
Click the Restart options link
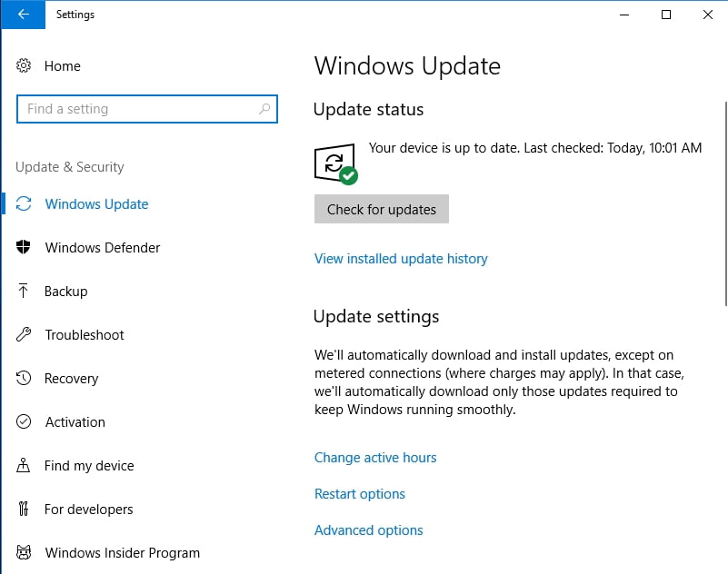(360, 494)
